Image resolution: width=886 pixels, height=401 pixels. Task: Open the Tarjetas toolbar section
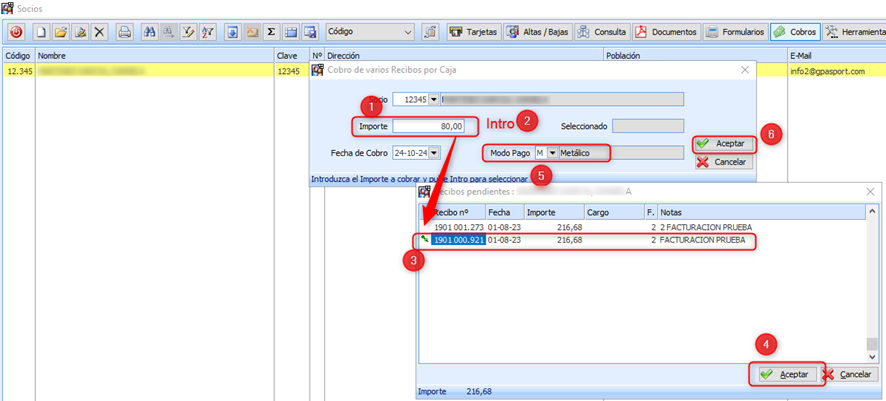(473, 32)
